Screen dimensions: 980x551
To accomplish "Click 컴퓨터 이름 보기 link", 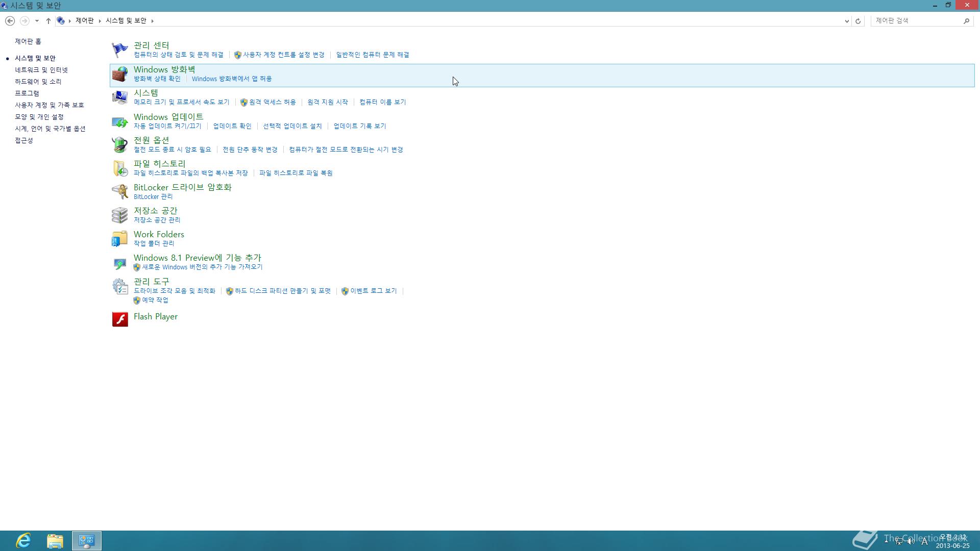I will (x=383, y=102).
